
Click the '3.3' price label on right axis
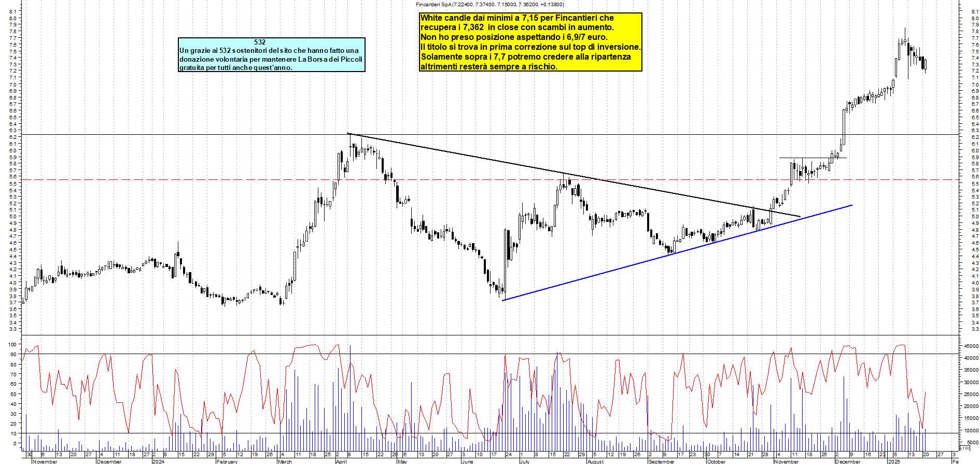point(975,329)
